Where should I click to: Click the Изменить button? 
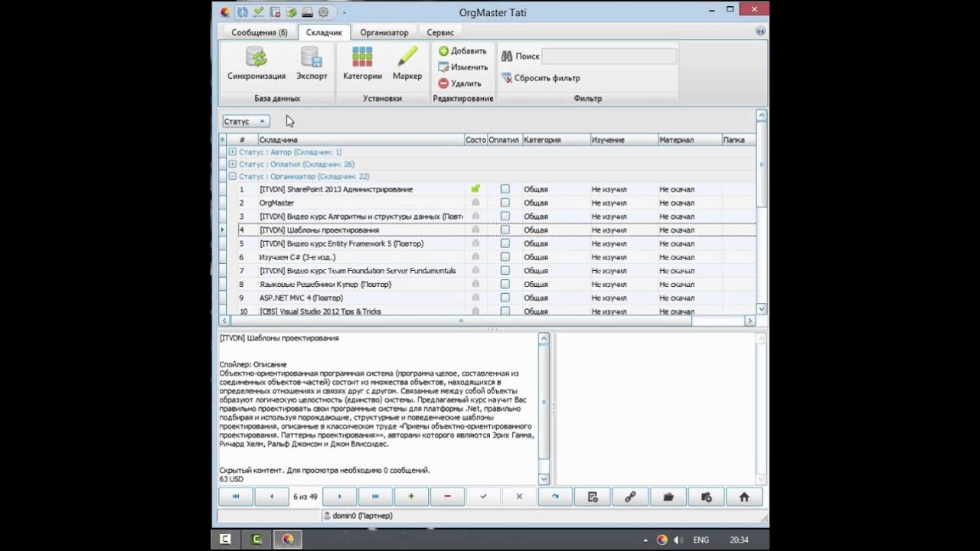coord(462,67)
